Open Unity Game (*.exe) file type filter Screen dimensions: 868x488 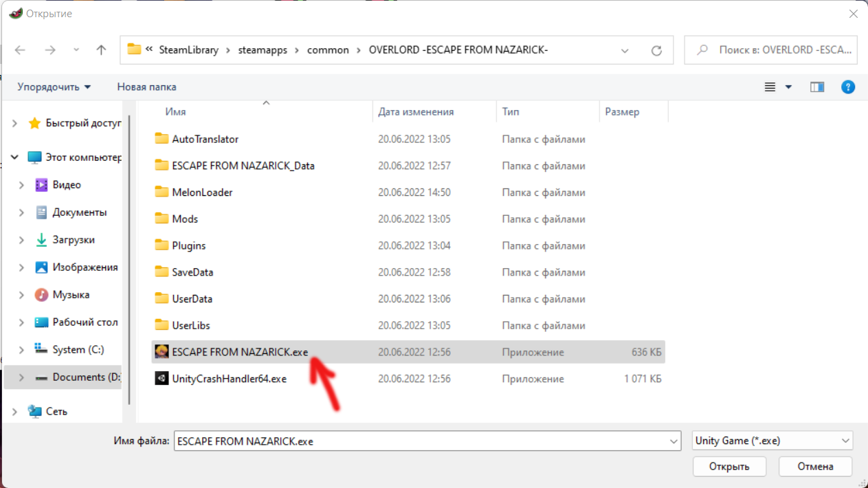[x=772, y=441]
